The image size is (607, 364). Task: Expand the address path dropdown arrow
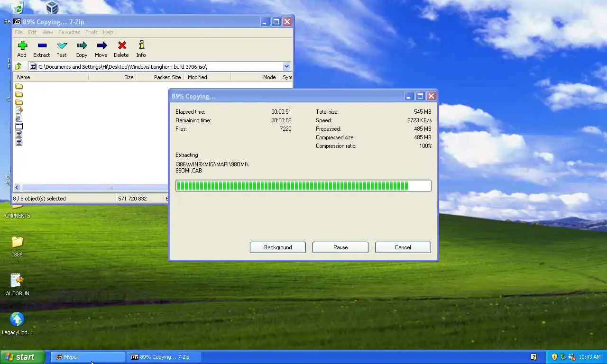[286, 66]
